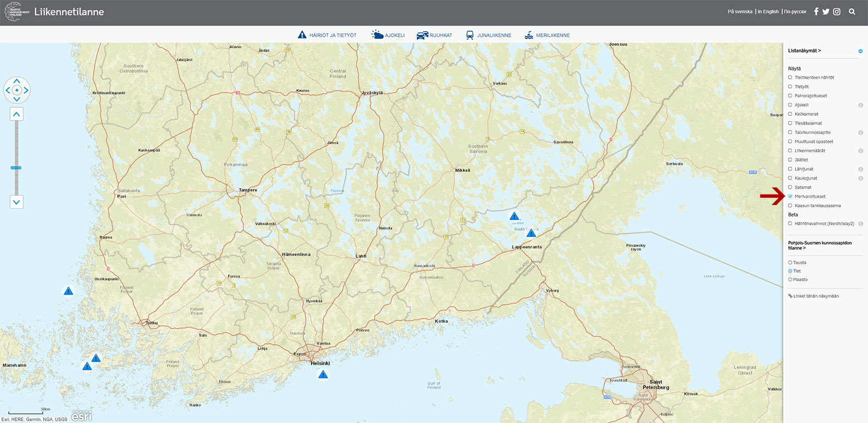Click the upper warning marker southwest of Turku

[x=96, y=358]
